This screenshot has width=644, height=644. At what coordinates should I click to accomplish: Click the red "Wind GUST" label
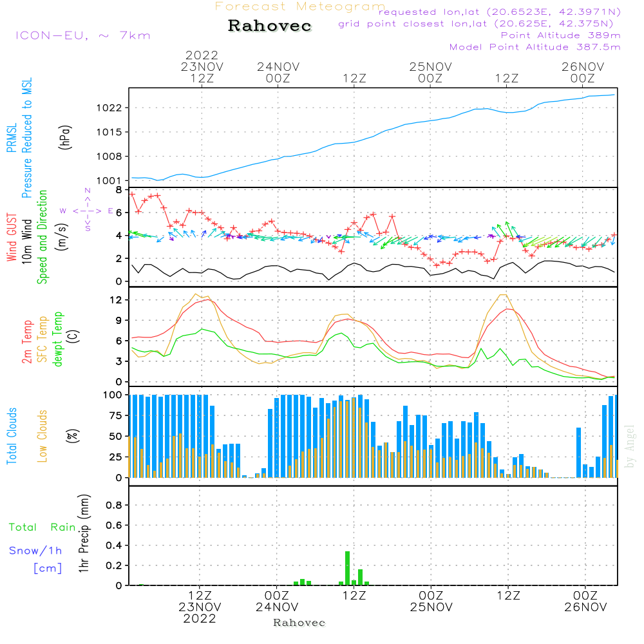coord(12,238)
